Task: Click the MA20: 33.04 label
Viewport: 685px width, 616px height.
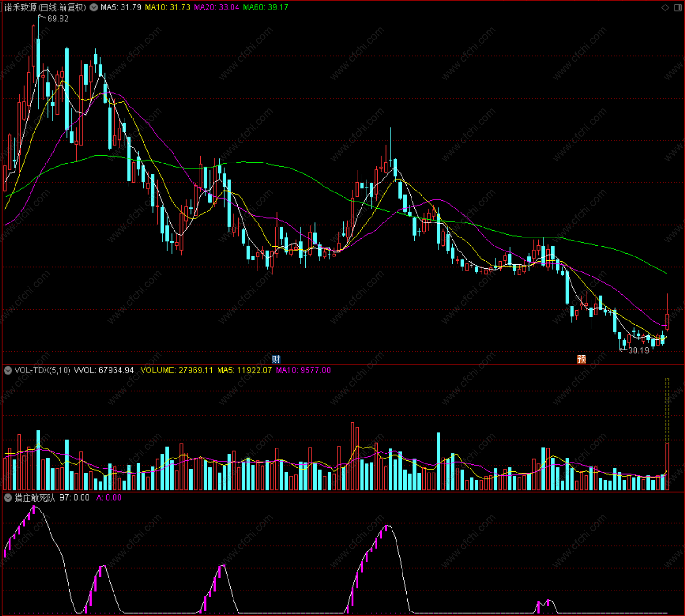Action: tap(217, 7)
